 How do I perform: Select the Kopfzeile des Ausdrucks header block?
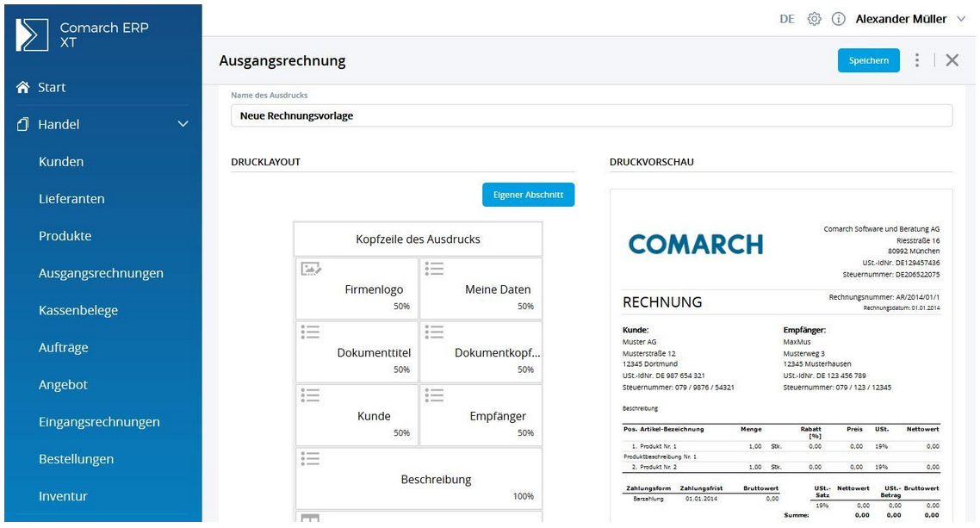click(419, 239)
